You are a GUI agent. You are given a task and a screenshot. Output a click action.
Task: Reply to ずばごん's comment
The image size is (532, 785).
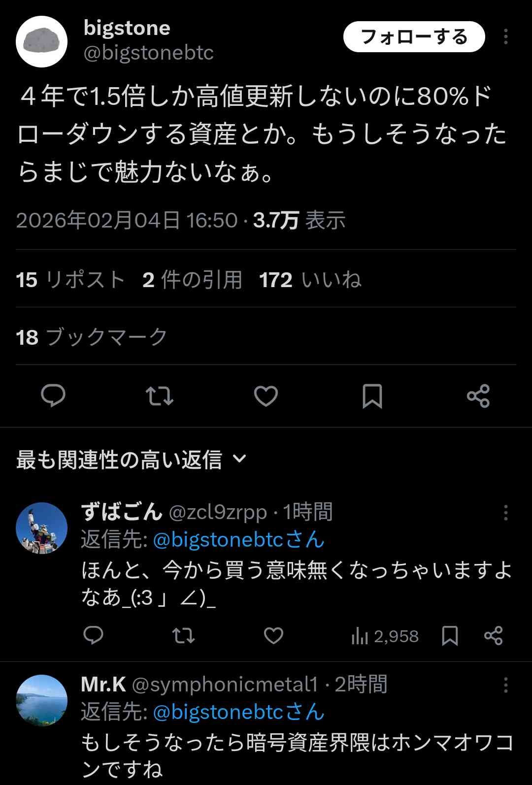pos(93,636)
